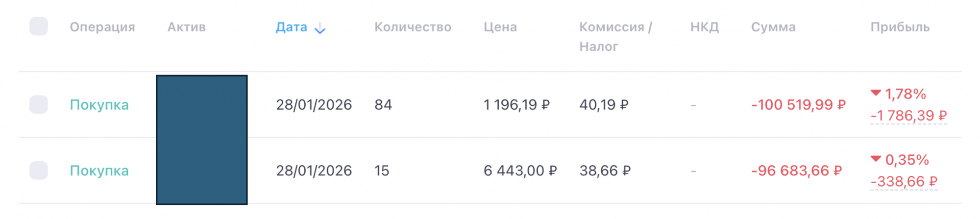Sort the table by Дата column
This screenshot has width=980, height=219.
pyautogui.click(x=292, y=27)
